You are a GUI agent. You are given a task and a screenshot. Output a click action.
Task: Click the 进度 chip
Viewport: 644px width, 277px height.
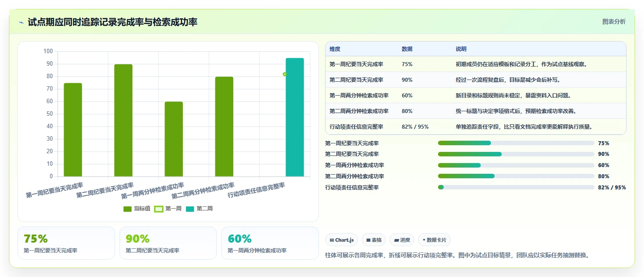tap(402, 240)
